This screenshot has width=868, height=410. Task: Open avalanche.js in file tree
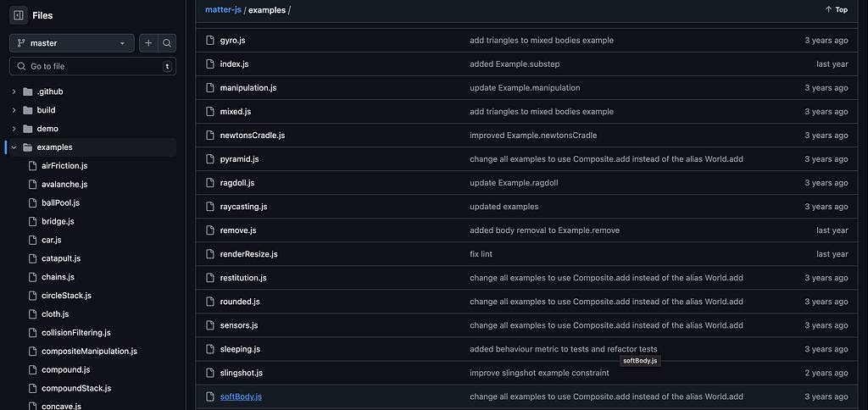coord(64,185)
